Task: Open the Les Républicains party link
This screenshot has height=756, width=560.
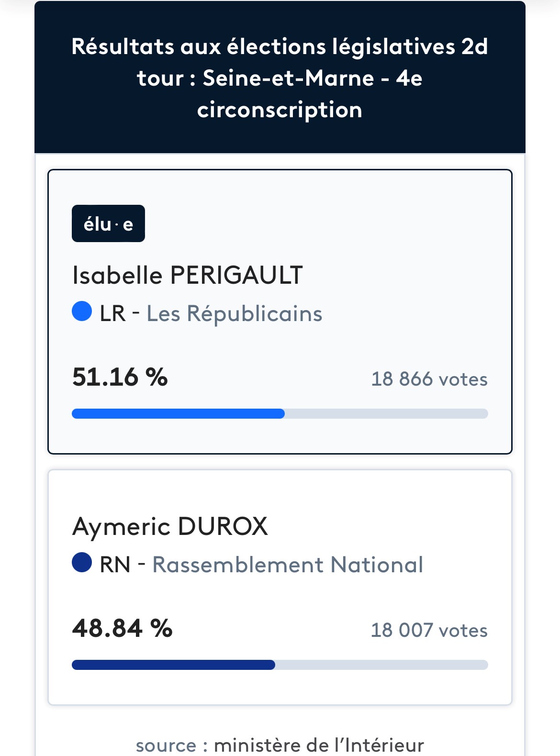Action: [x=235, y=314]
